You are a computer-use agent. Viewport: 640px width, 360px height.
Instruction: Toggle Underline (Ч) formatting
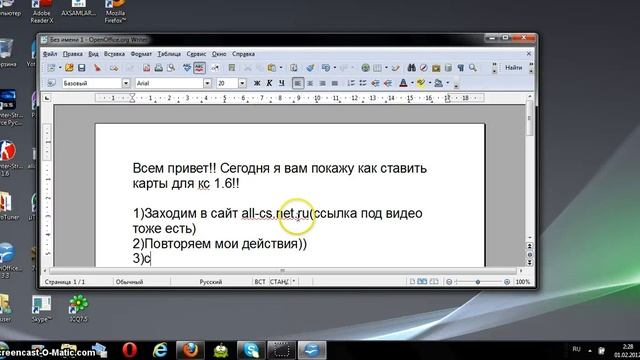282,83
